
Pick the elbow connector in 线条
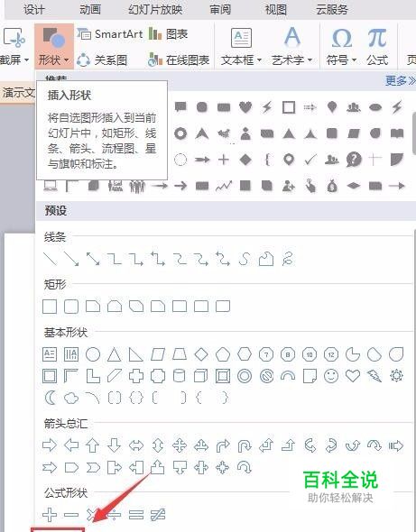[115, 259]
